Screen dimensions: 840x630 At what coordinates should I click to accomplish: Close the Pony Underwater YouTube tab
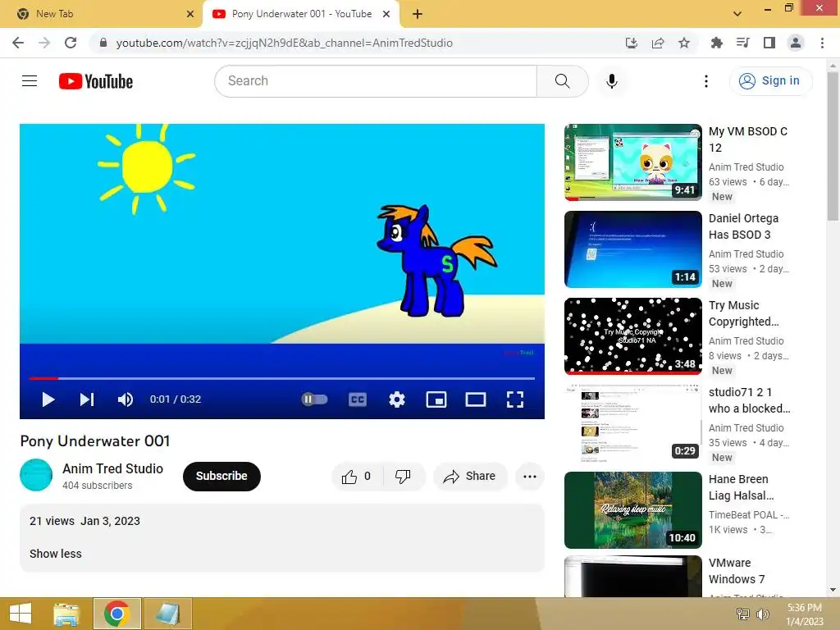(x=386, y=14)
